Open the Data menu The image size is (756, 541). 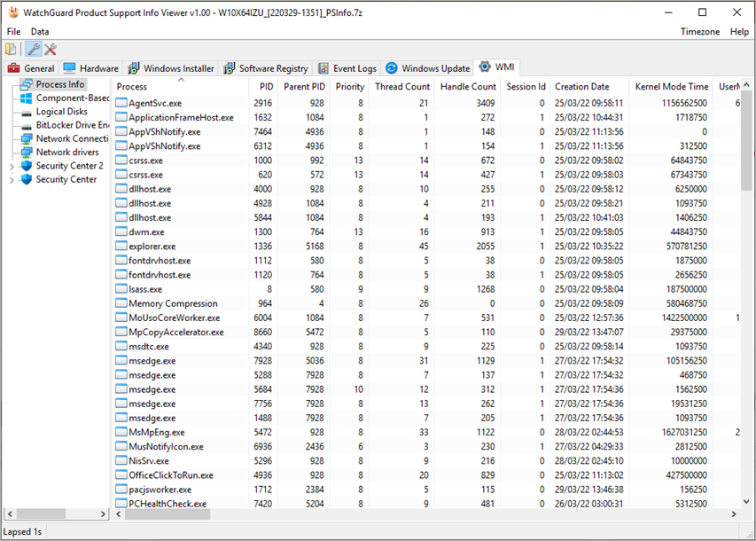click(x=39, y=31)
